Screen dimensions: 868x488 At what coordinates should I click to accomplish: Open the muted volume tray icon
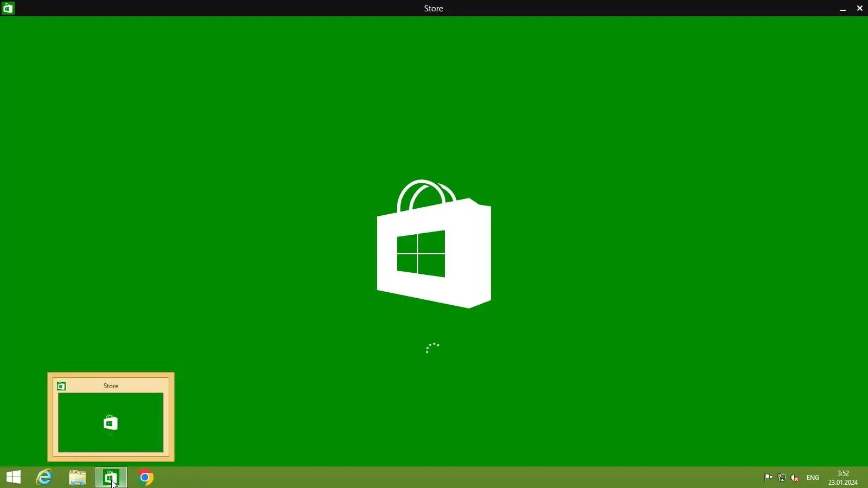tap(795, 478)
